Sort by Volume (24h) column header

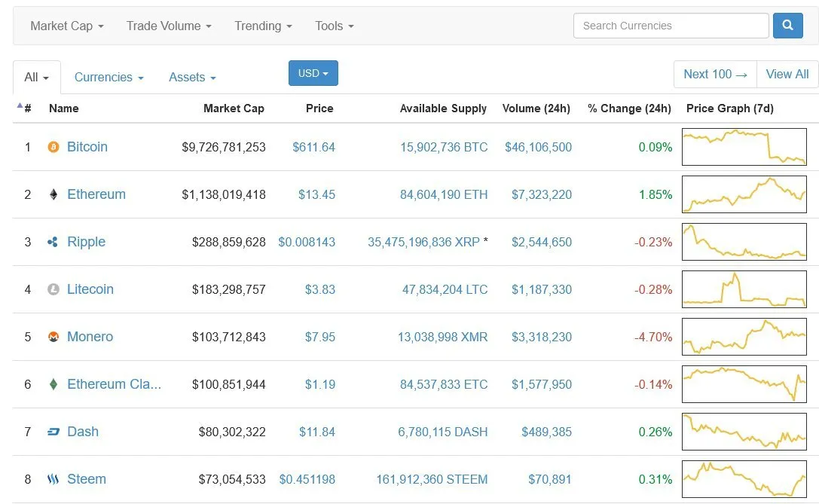pos(536,108)
